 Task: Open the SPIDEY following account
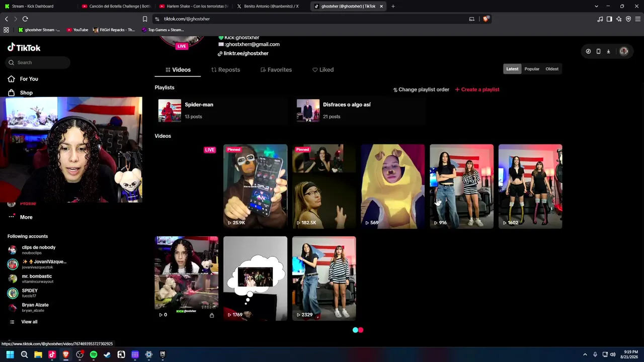pyautogui.click(x=23, y=293)
